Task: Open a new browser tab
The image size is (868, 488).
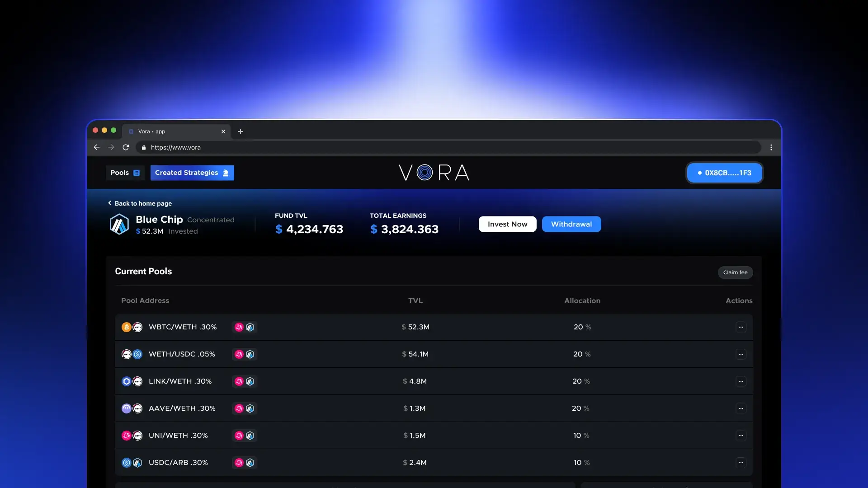Action: click(241, 131)
